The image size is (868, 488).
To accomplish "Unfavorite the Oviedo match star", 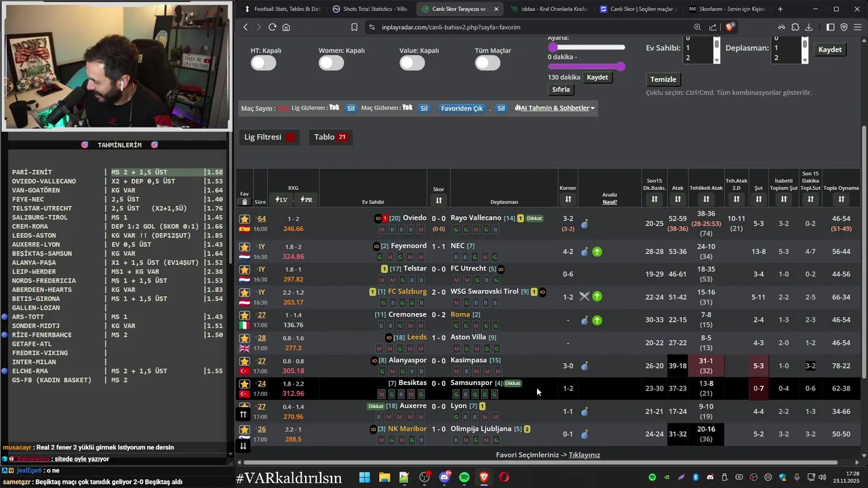I will pos(245,219).
